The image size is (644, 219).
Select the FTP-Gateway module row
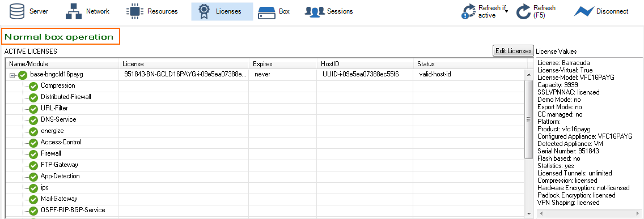click(265, 165)
